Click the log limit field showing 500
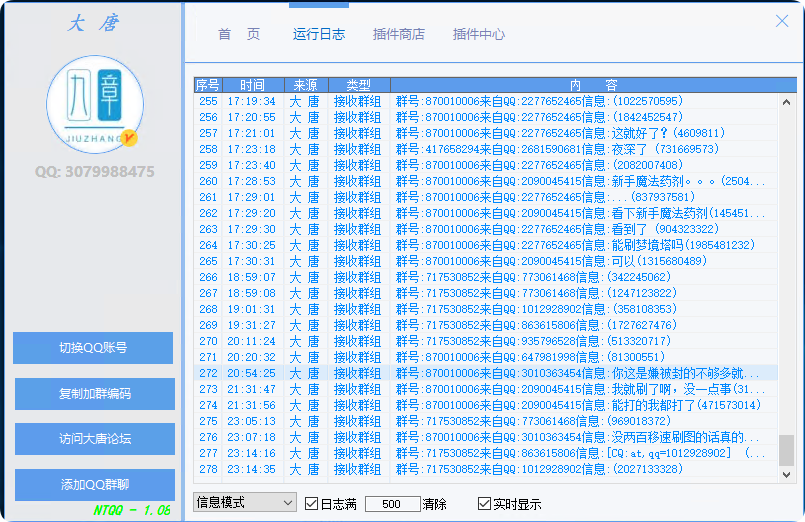The image size is (805, 522). pyautogui.click(x=392, y=503)
